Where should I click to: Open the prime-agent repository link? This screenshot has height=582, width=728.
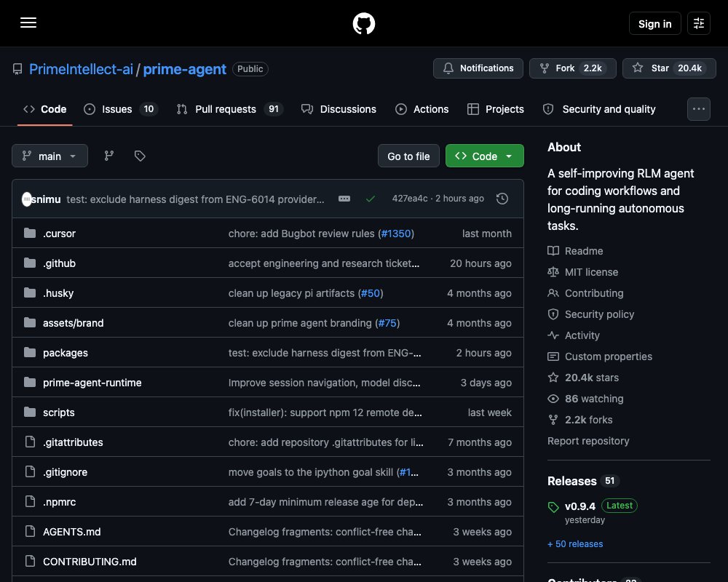[x=184, y=68]
